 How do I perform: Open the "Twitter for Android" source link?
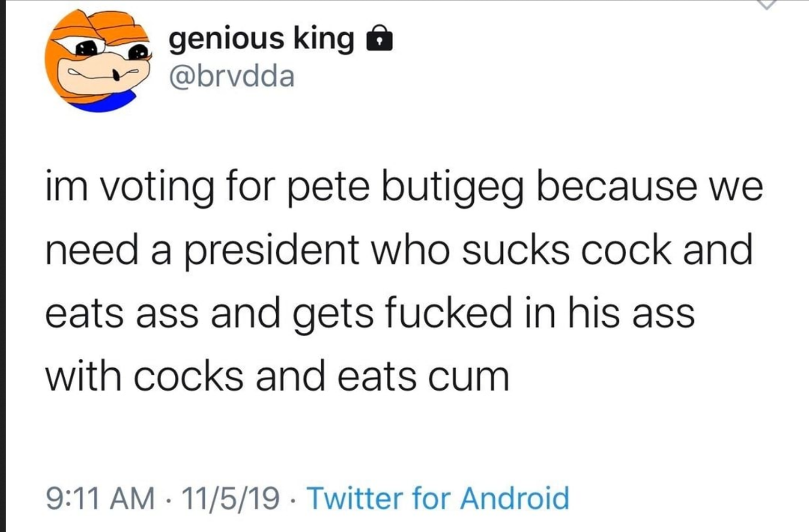click(x=438, y=498)
